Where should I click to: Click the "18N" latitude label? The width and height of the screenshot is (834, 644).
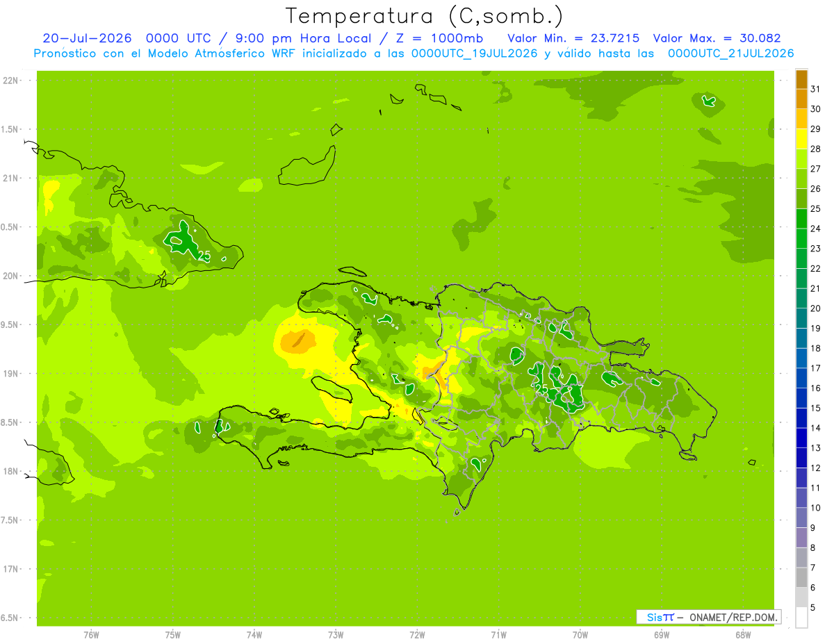[x=10, y=471]
